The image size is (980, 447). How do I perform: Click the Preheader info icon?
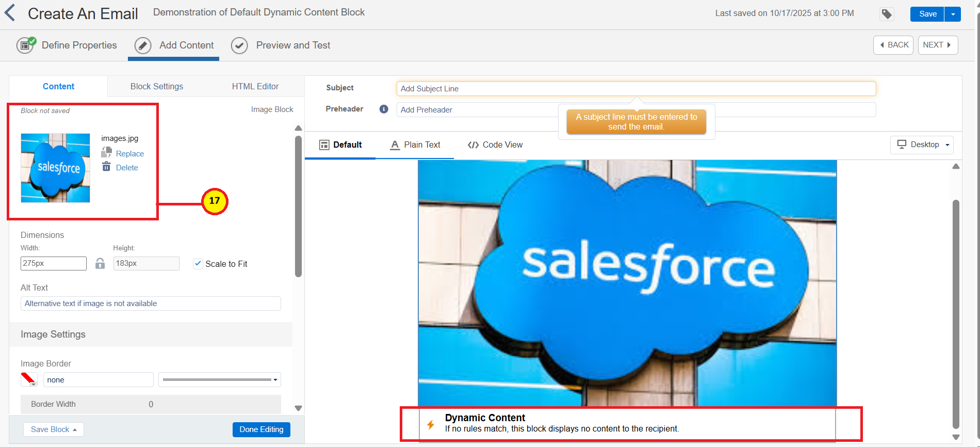(x=384, y=109)
